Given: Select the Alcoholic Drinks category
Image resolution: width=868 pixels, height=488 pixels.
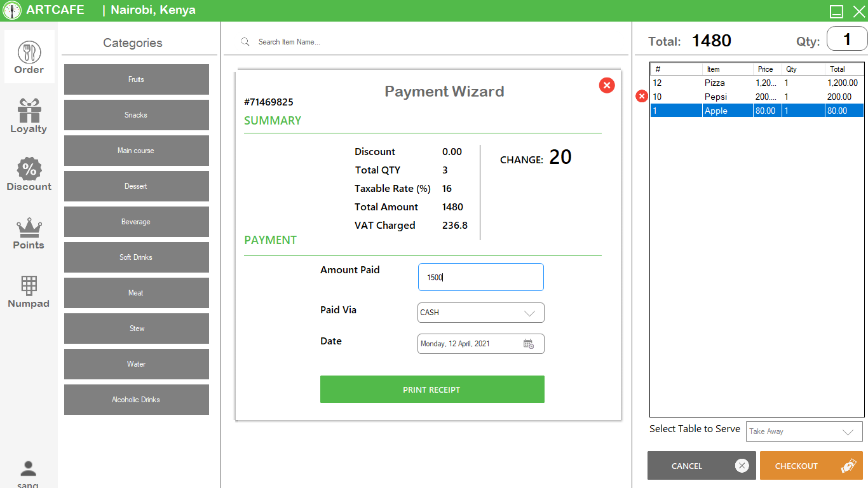Looking at the screenshot, I should click(x=136, y=400).
